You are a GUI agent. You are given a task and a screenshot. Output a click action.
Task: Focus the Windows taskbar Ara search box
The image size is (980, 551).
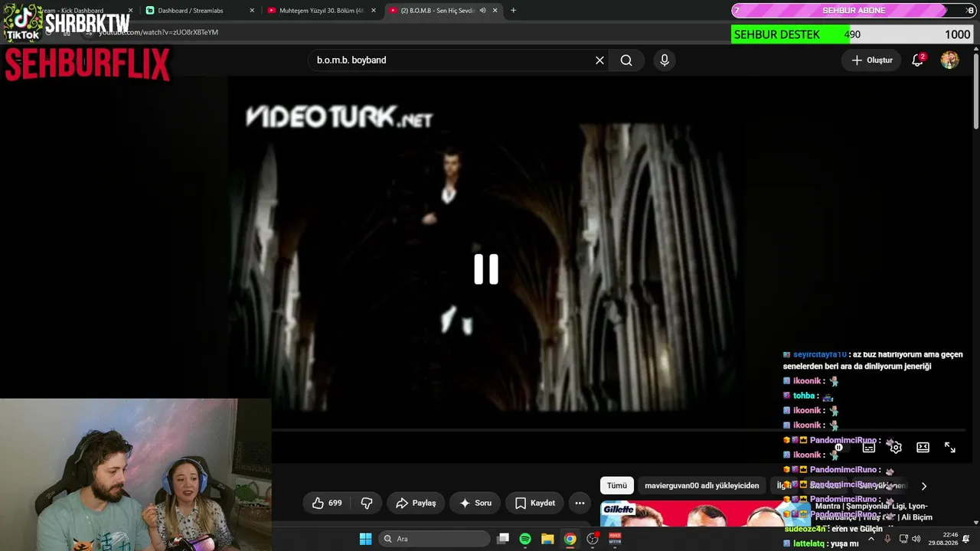click(435, 539)
